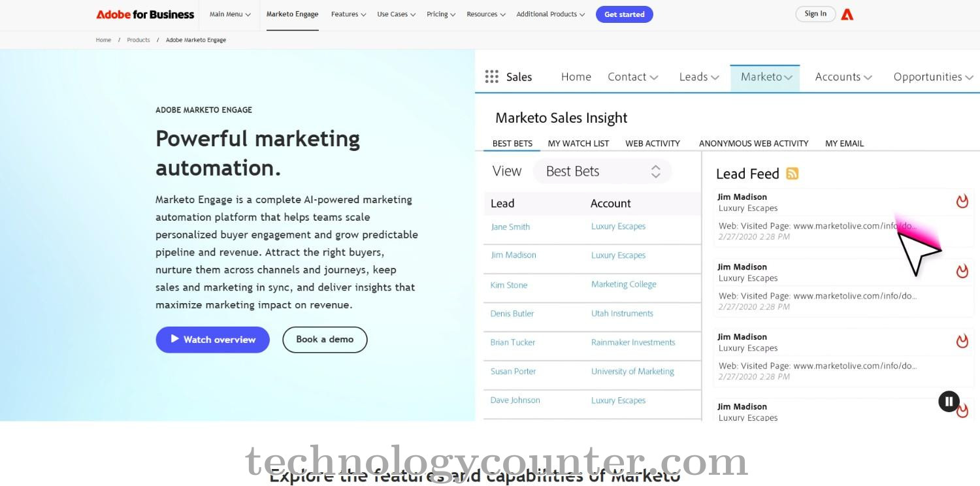This screenshot has width=980, height=486.
Task: Click the flame icon on the third feed entry
Action: (962, 341)
